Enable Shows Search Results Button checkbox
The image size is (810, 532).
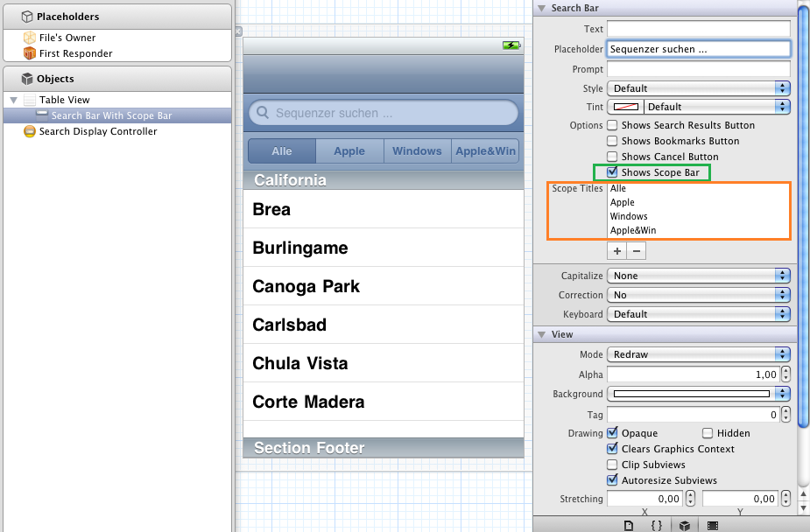tap(613, 125)
